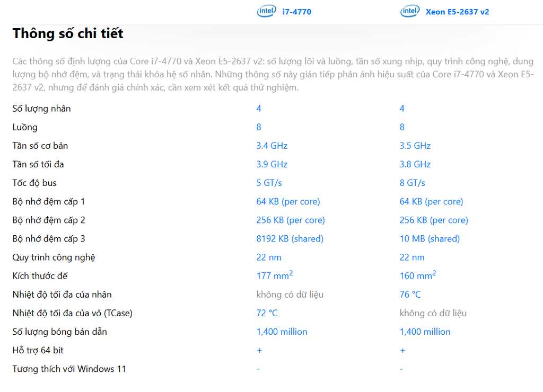
Task: Click the 64-bit support plus for i7-4770
Action: (259, 351)
